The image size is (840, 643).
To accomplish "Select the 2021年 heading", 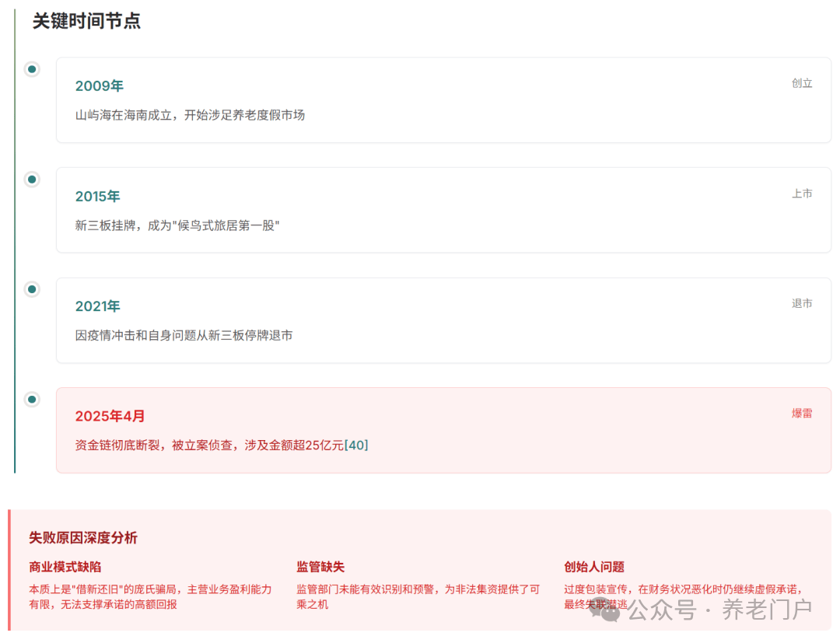I will [x=98, y=306].
